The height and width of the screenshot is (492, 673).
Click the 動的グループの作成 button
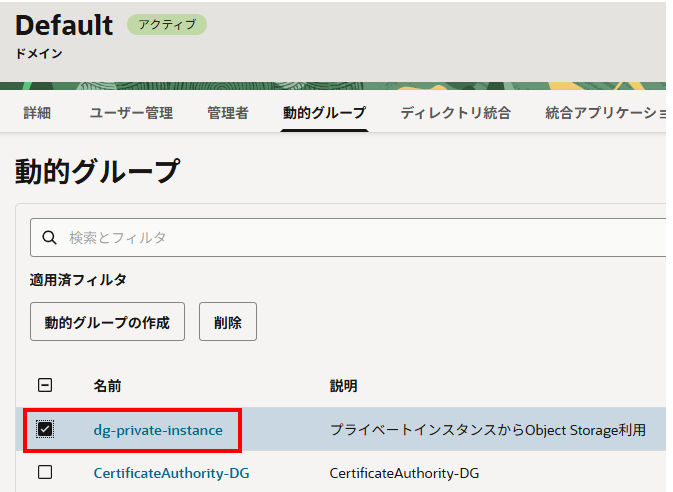pos(107,322)
